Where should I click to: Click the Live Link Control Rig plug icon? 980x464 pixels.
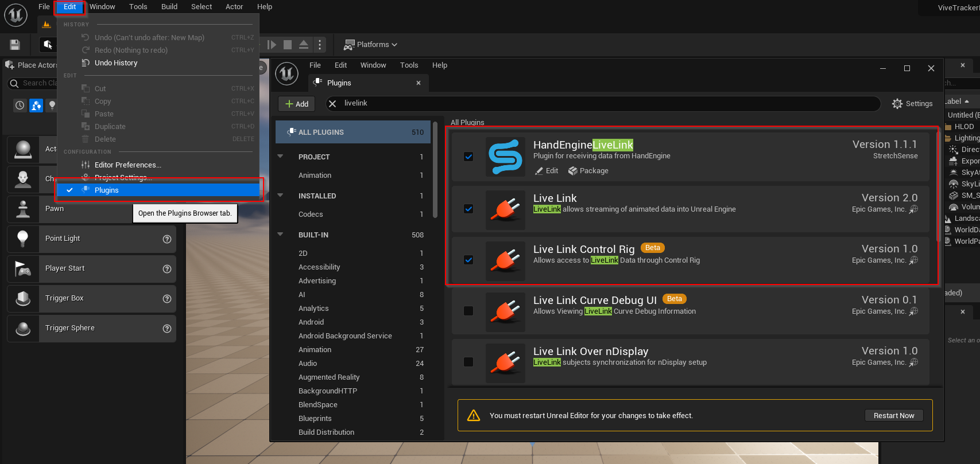[505, 261]
